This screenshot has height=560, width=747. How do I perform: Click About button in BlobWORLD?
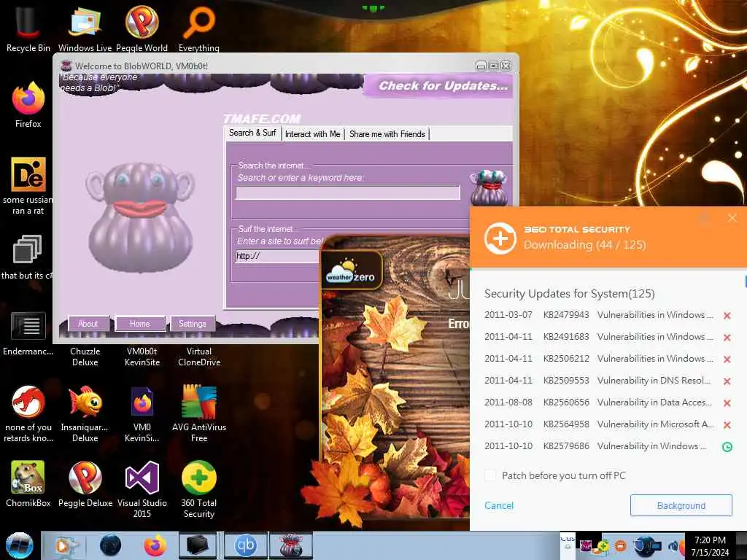pyautogui.click(x=88, y=324)
